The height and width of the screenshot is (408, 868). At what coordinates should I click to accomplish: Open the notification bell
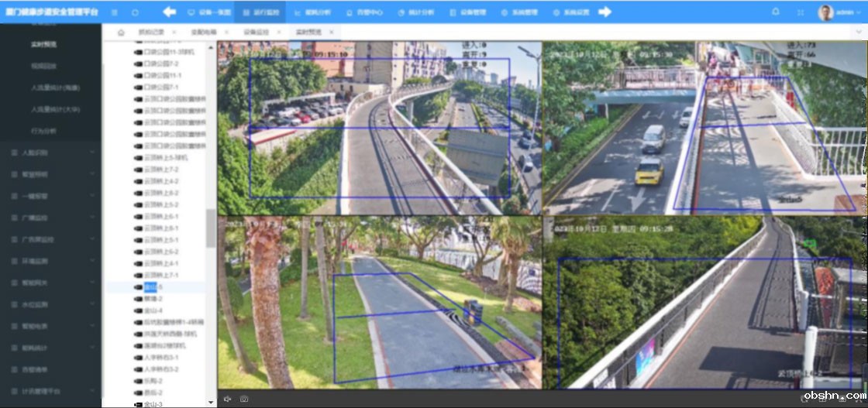776,12
